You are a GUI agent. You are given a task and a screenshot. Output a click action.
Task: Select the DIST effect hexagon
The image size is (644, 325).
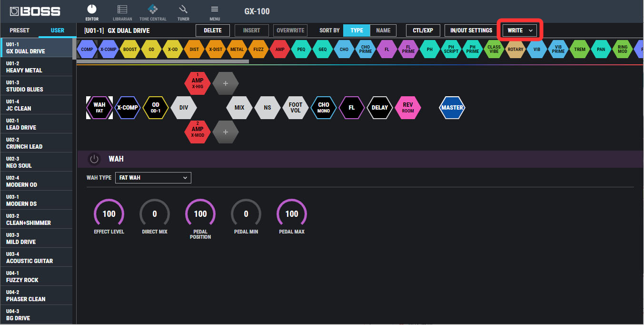click(194, 49)
